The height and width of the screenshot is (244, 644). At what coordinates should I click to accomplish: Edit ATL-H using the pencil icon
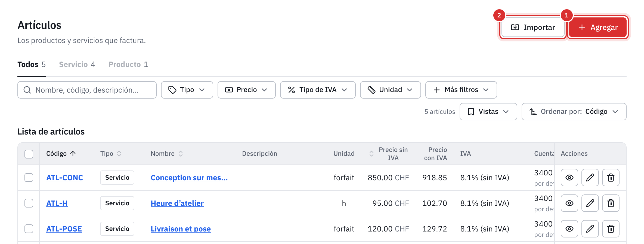point(590,203)
